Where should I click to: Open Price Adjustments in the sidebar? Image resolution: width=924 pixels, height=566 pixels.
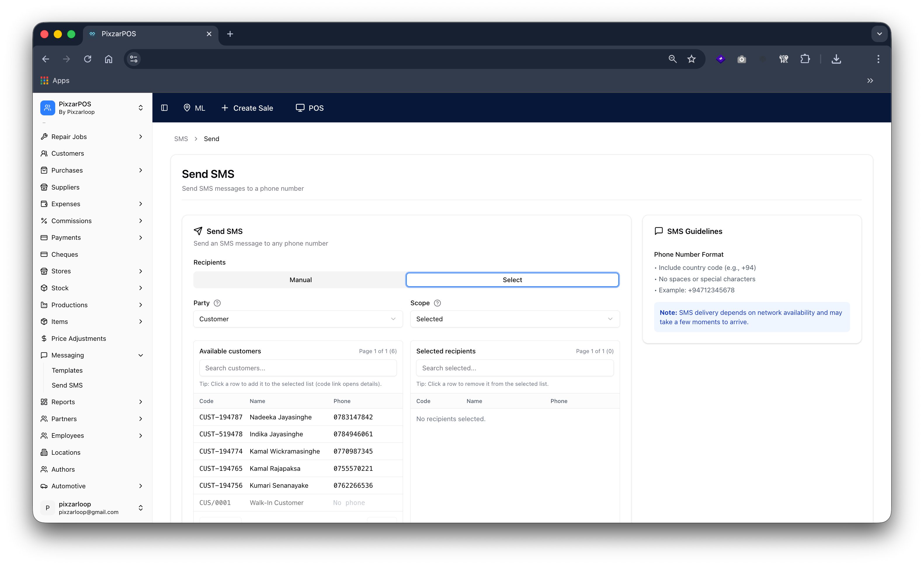78,338
